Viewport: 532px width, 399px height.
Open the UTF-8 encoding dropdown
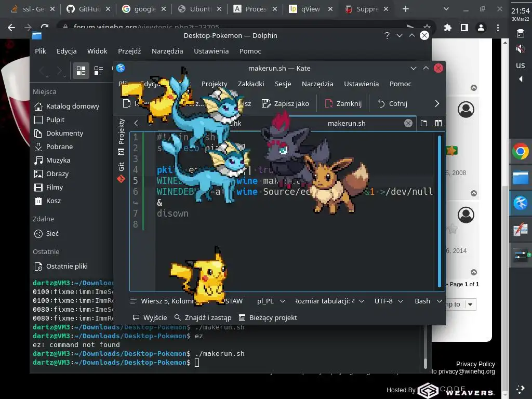click(389, 301)
